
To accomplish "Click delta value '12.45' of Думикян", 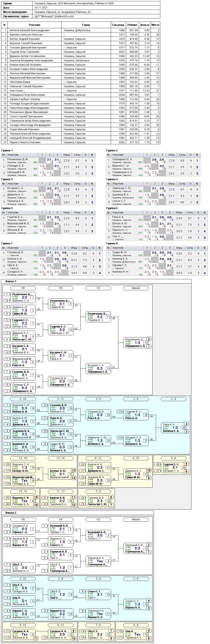I will [146, 56].
